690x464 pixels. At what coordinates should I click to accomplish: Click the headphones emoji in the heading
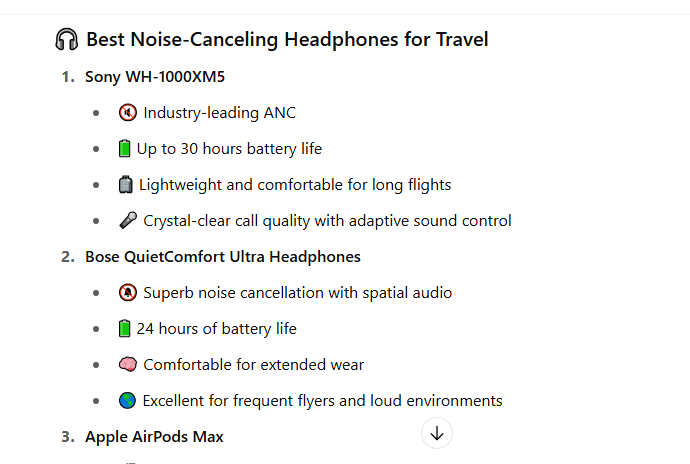point(66,40)
